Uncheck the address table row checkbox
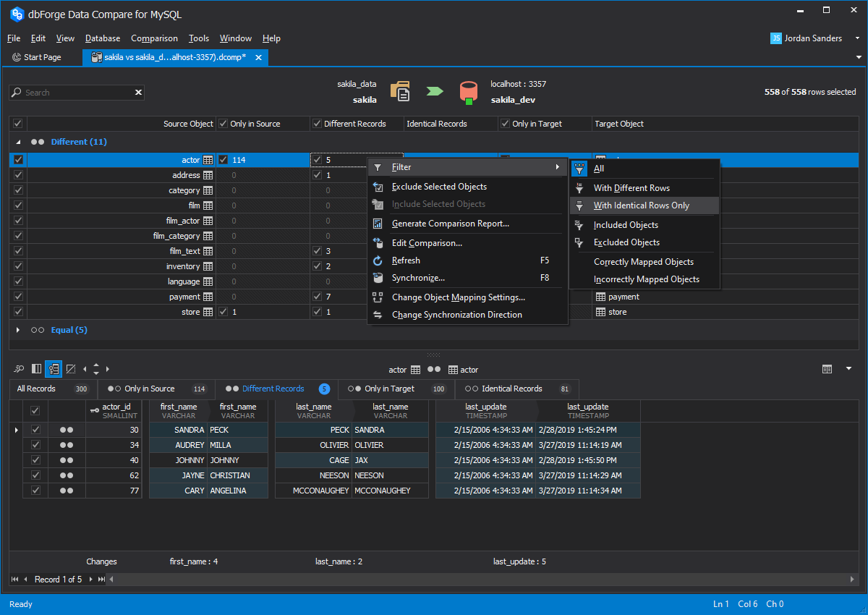Image resolution: width=868 pixels, height=615 pixels. point(18,175)
